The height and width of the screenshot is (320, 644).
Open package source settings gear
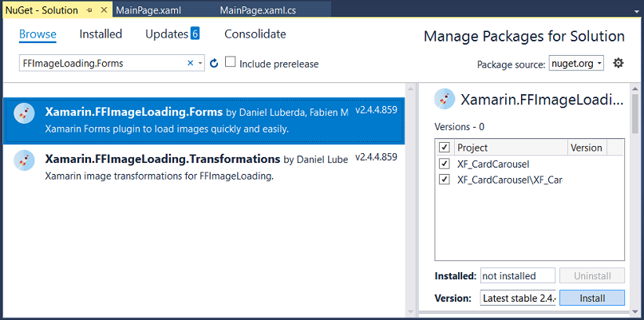click(x=618, y=63)
